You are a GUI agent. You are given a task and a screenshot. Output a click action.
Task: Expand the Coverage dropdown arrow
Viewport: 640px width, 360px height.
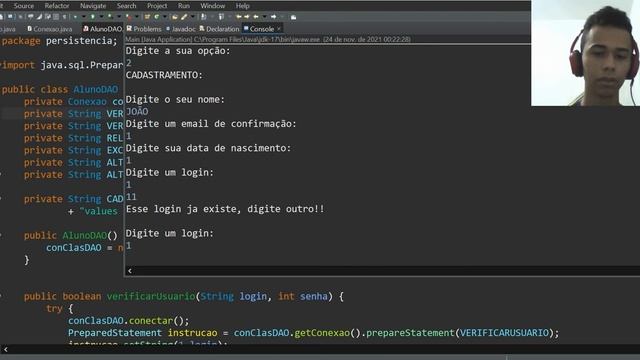tap(119, 17)
